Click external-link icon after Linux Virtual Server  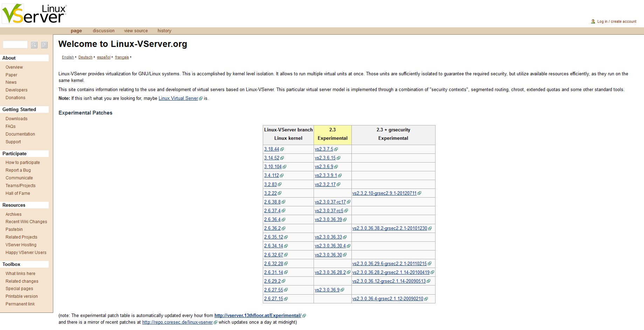(201, 99)
